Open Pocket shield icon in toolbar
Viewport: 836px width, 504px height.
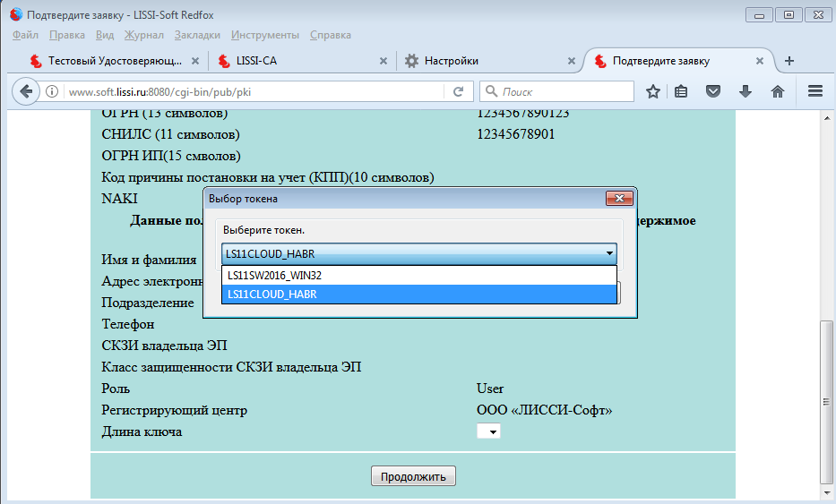[x=713, y=91]
